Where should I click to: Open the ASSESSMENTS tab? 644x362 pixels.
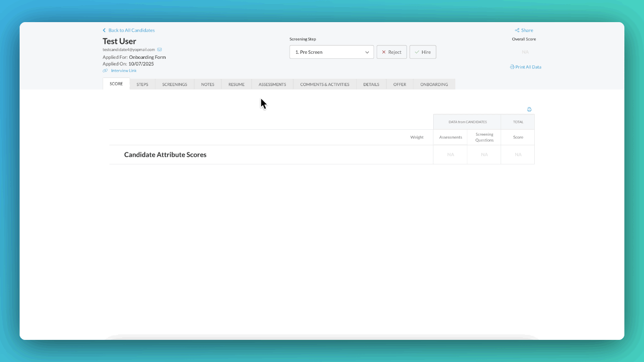tap(272, 84)
